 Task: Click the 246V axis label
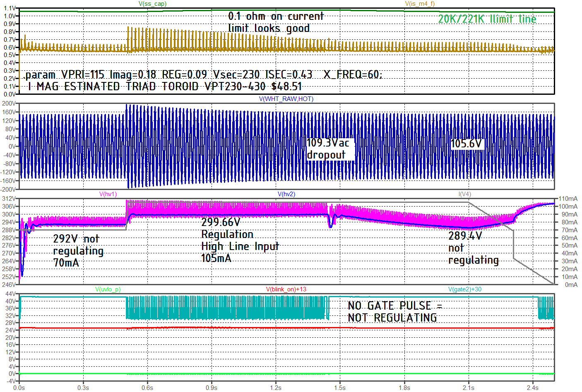click(9, 284)
